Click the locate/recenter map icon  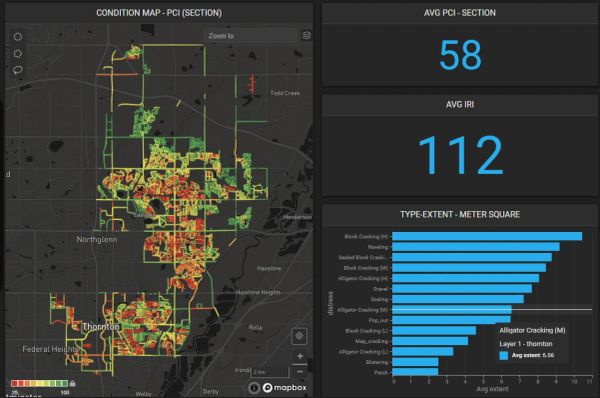click(299, 336)
